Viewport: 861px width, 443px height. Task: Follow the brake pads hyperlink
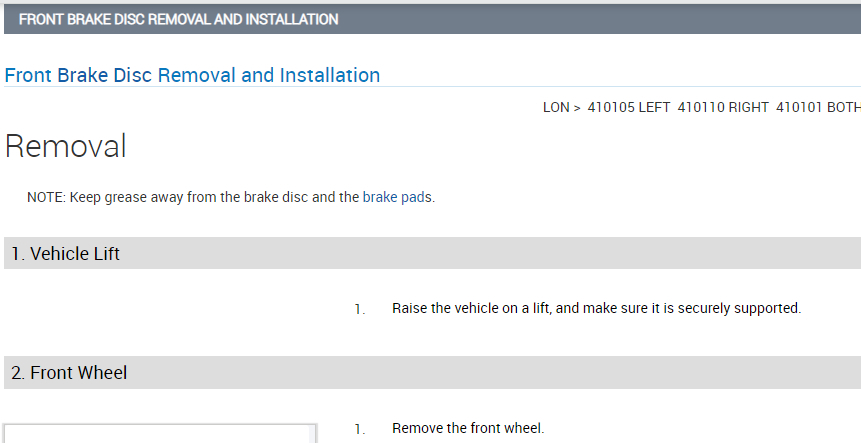(x=397, y=197)
